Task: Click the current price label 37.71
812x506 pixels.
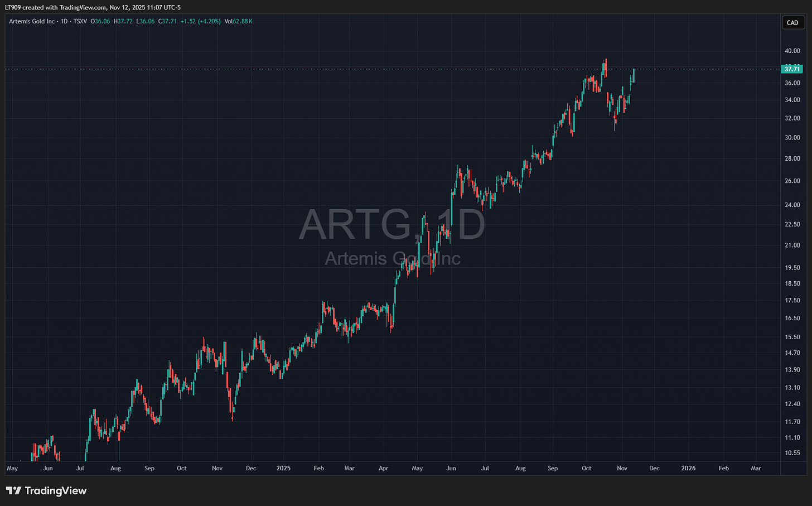Action: click(x=792, y=69)
